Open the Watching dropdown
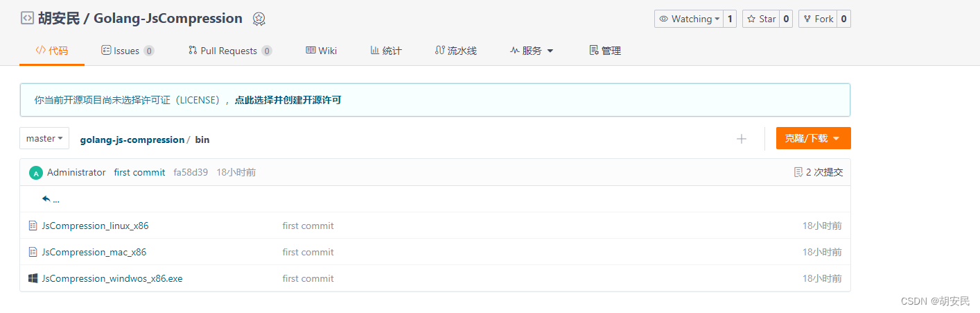This screenshot has width=980, height=313. [688, 19]
